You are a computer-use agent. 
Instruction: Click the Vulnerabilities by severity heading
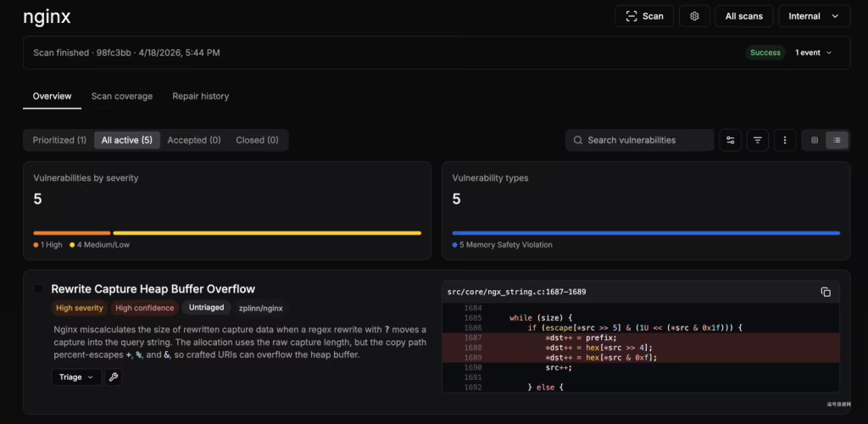86,178
